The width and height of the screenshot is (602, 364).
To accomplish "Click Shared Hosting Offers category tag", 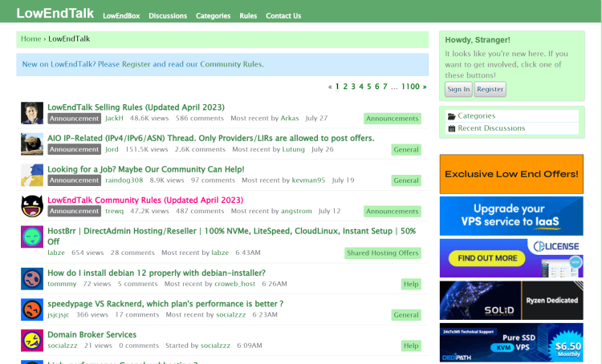I will pos(382,253).
